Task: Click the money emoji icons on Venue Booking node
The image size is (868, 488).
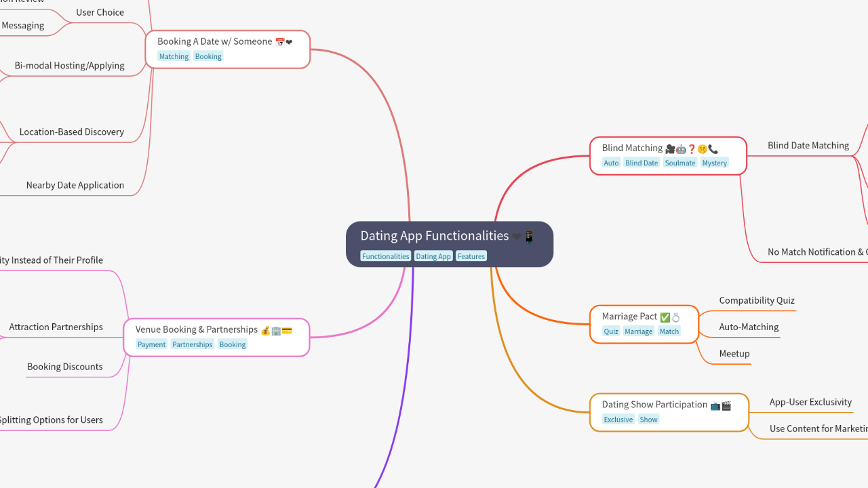Action: (x=276, y=330)
